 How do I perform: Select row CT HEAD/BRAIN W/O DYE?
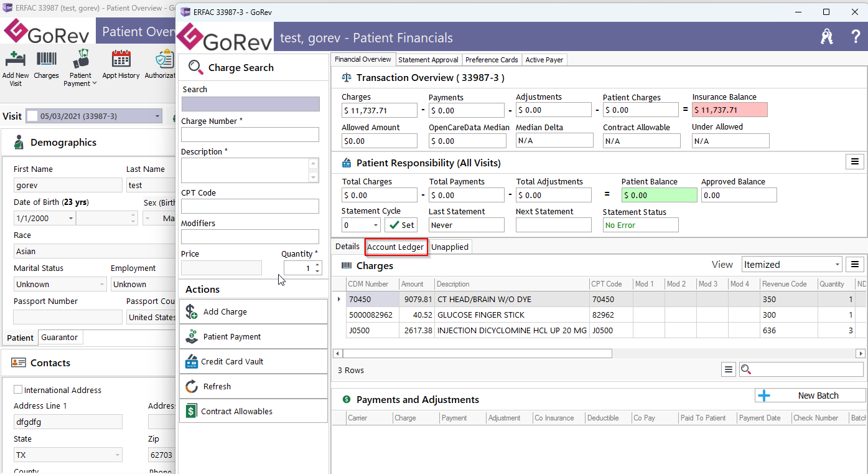599,299
